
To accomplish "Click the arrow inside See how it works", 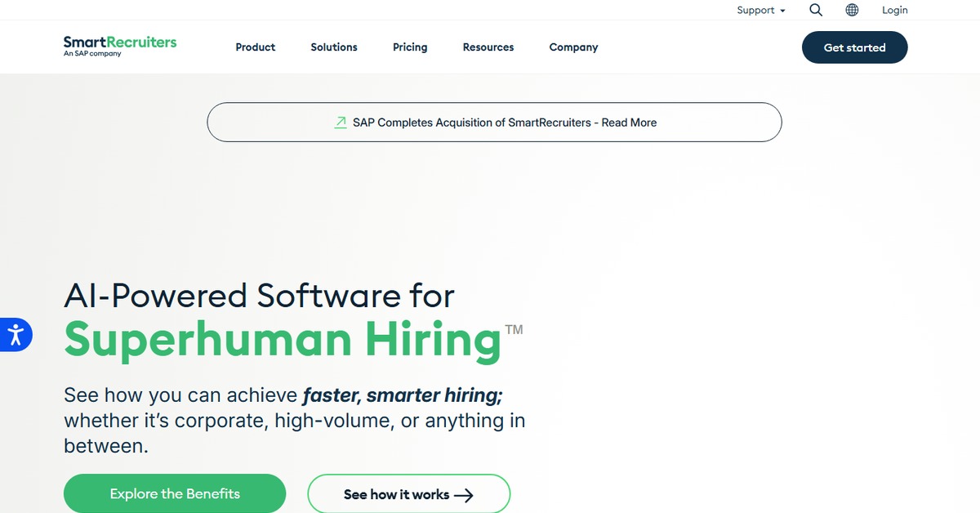I will pos(464,495).
